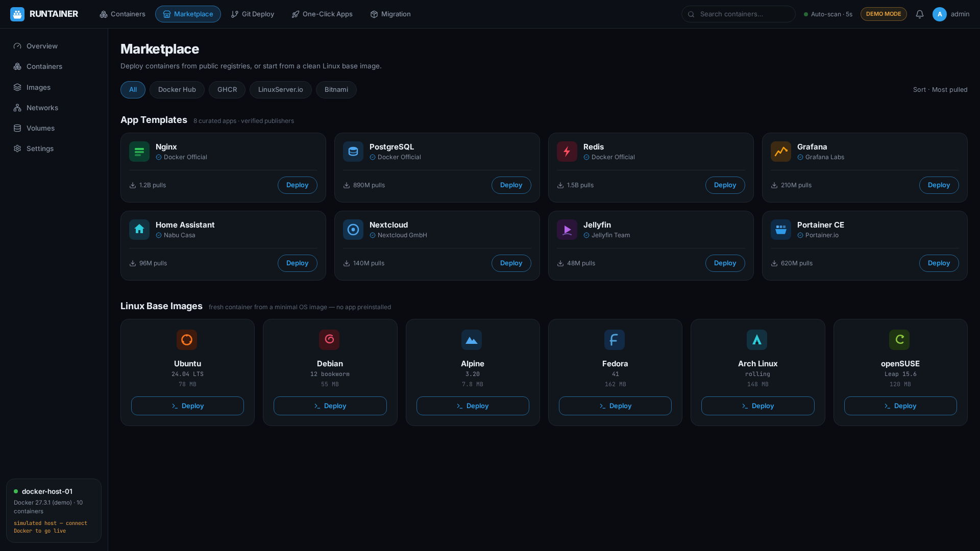980x551 pixels.
Task: Focus the Search containers field
Action: [x=739, y=14]
